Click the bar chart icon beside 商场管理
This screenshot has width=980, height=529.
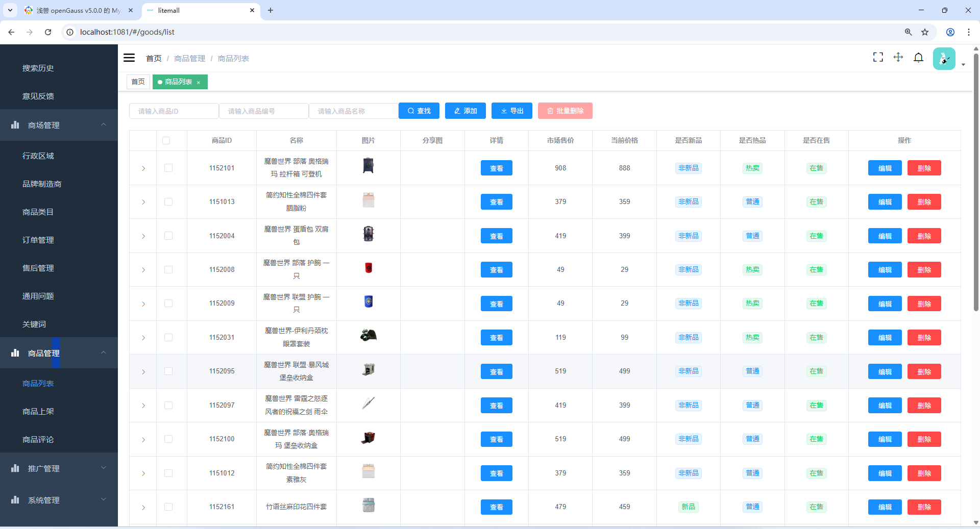(x=15, y=124)
